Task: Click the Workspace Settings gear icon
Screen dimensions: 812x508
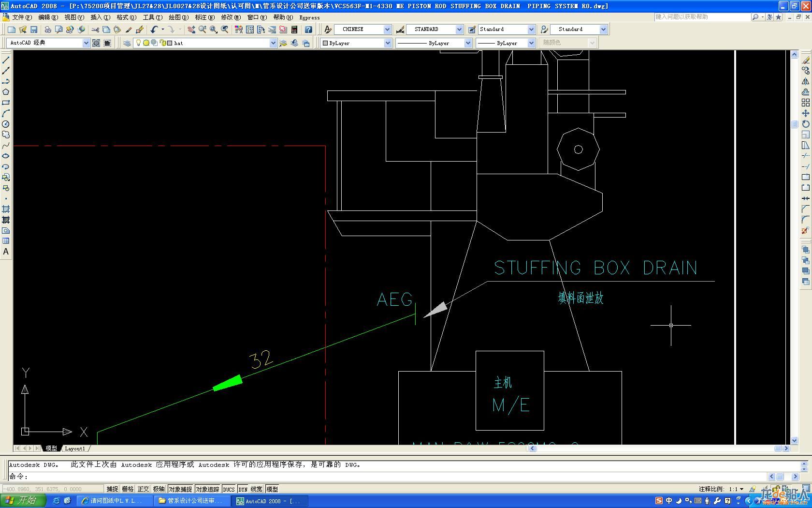Action: 96,43
